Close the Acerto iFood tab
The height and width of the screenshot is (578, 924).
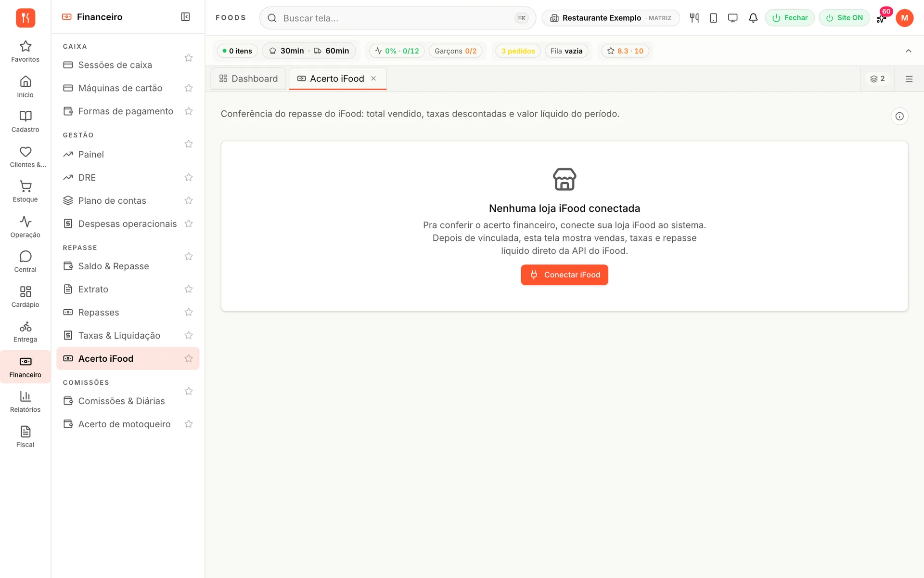coord(373,79)
